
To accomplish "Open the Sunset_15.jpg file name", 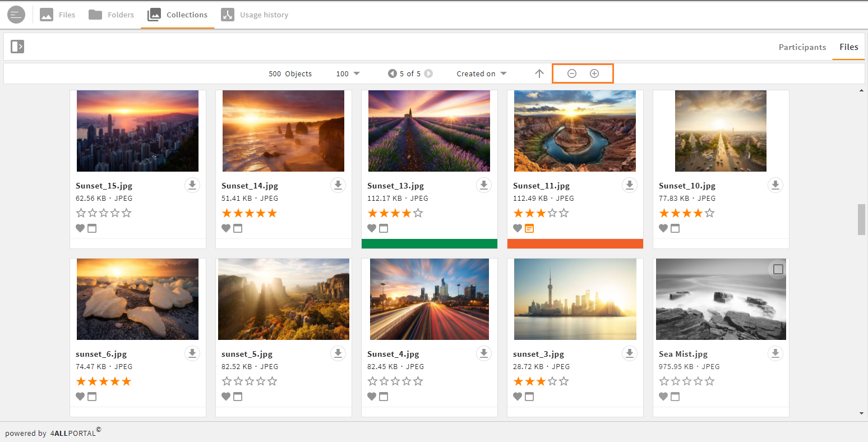I will (104, 186).
